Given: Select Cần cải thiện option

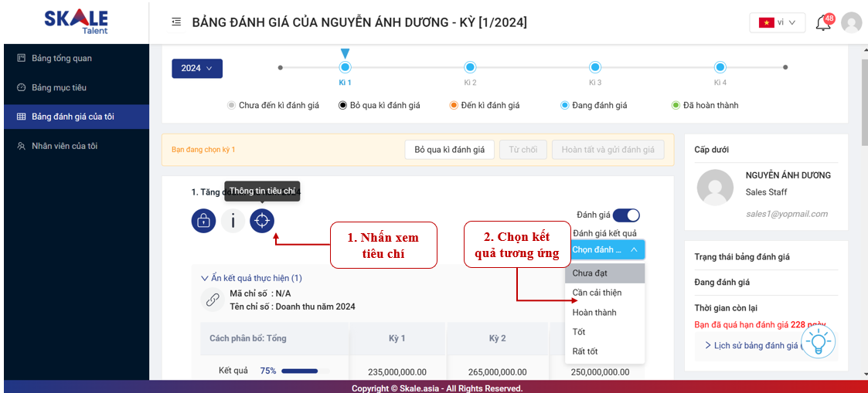Looking at the screenshot, I should click(x=597, y=293).
